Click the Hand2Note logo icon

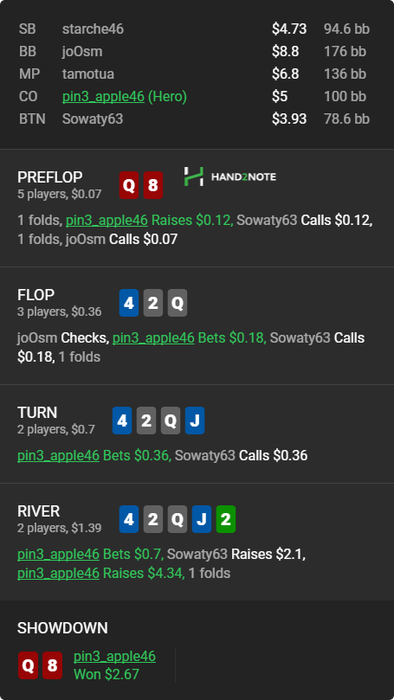(194, 177)
